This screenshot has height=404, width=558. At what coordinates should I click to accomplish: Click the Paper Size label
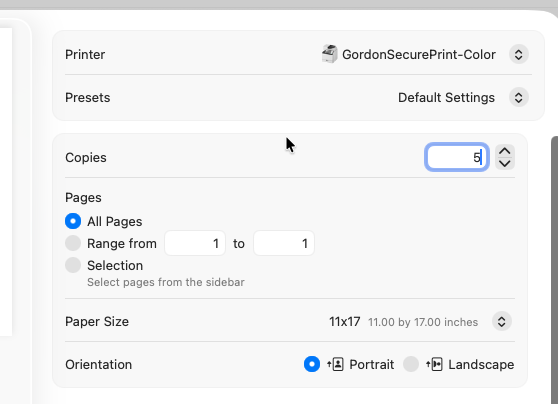[x=97, y=321]
